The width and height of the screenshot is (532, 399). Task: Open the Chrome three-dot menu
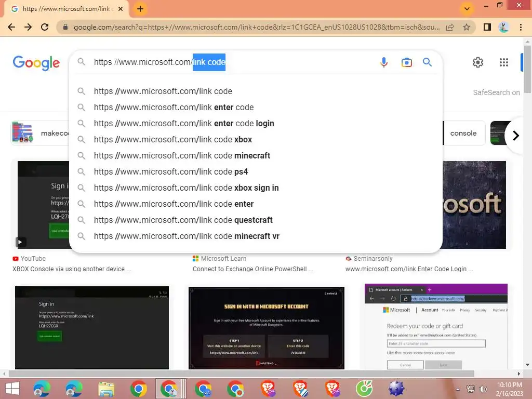tap(521, 27)
